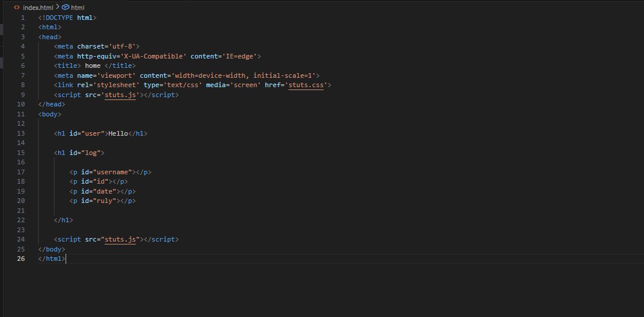644x317 pixels.
Task: Click 'text/css' type value
Action: click(x=183, y=85)
